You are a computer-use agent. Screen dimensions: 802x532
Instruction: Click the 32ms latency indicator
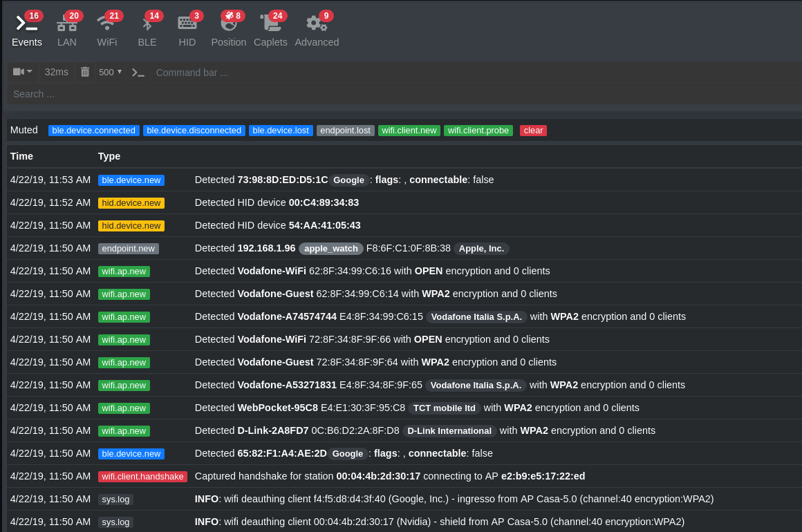[x=57, y=72]
